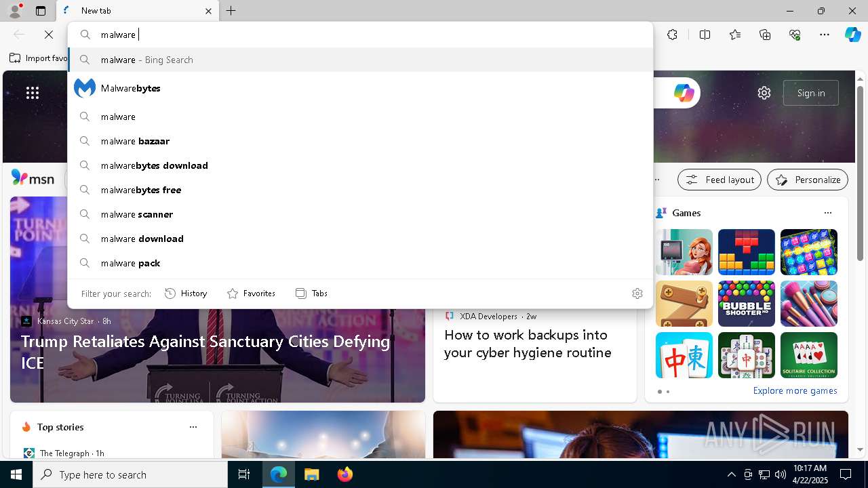Open the Favorites star icon in toolbar

coord(735,35)
